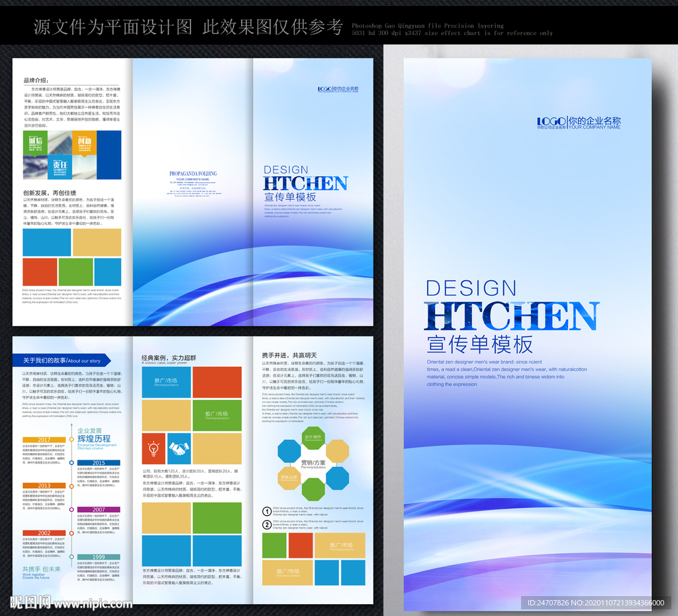Click the timeline dot beside 2007
The image size is (678, 616).
[72, 509]
